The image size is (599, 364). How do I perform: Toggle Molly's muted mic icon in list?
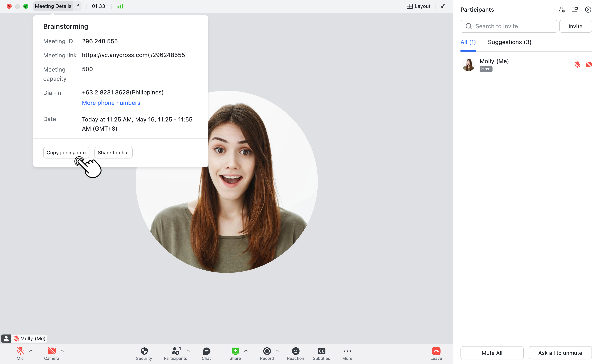click(577, 64)
